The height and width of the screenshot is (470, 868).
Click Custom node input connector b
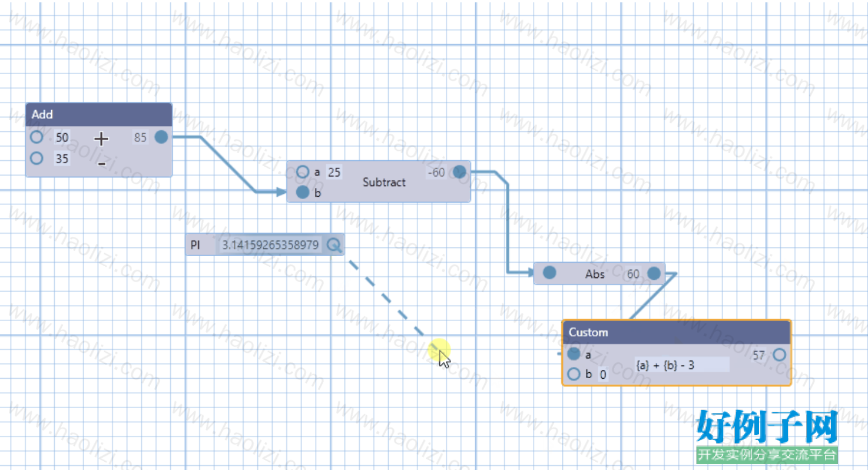[574, 374]
